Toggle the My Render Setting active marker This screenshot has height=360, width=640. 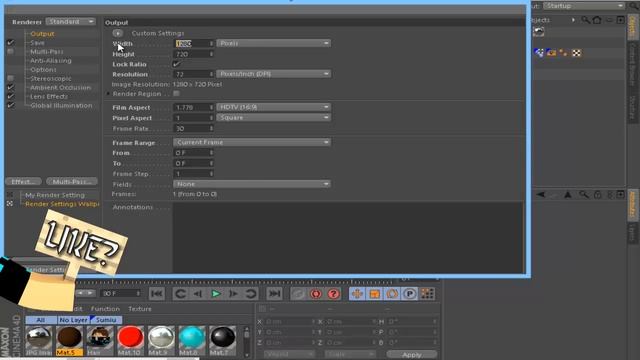click(10, 195)
